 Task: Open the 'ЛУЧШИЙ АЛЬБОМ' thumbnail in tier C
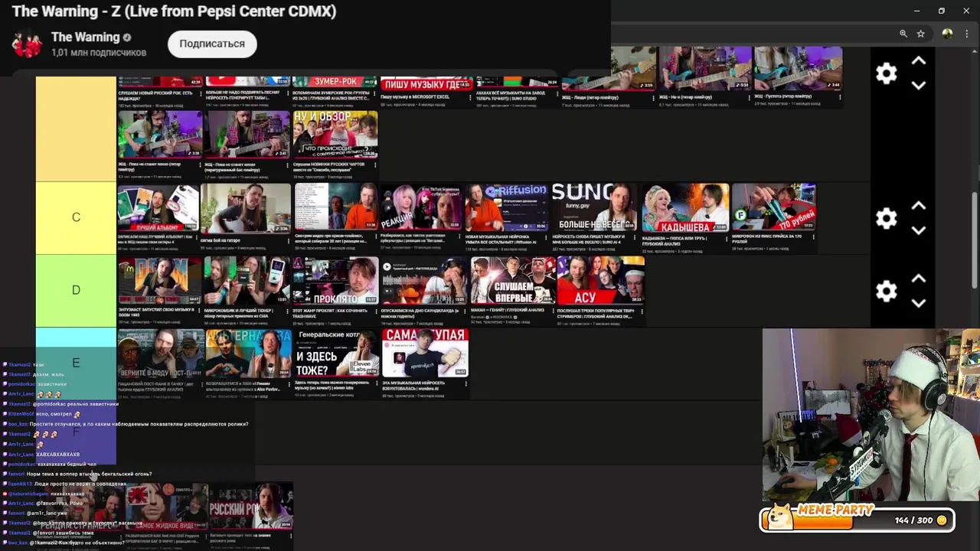point(158,207)
